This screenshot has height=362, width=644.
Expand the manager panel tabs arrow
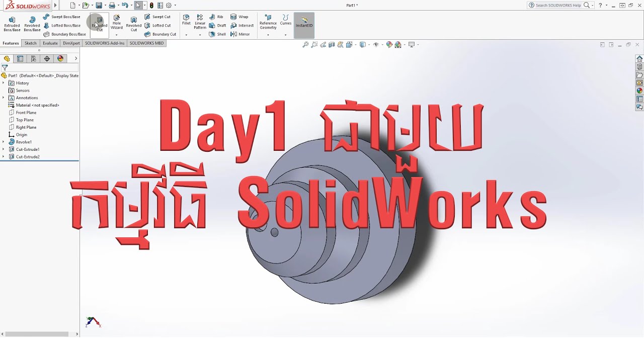pyautogui.click(x=76, y=58)
